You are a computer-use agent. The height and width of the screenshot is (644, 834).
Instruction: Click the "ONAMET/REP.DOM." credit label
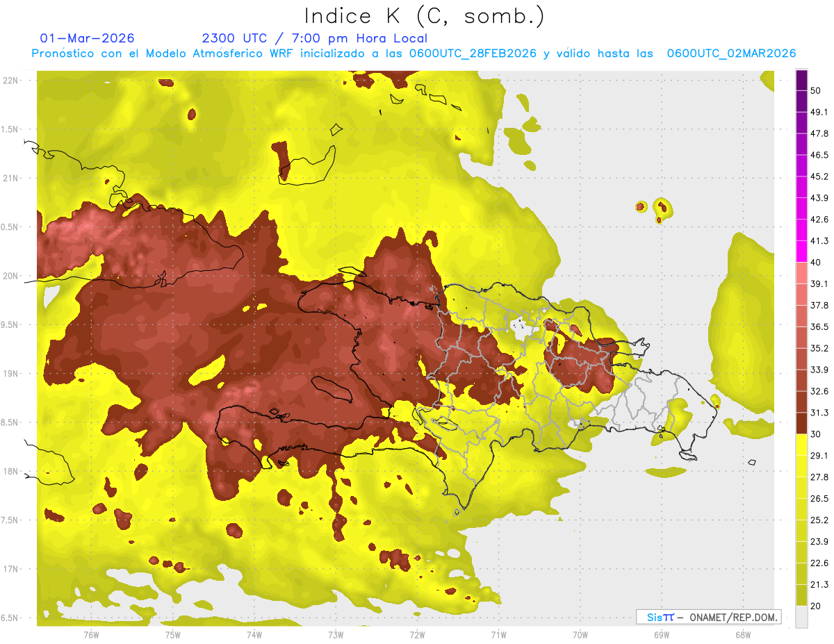click(x=734, y=617)
